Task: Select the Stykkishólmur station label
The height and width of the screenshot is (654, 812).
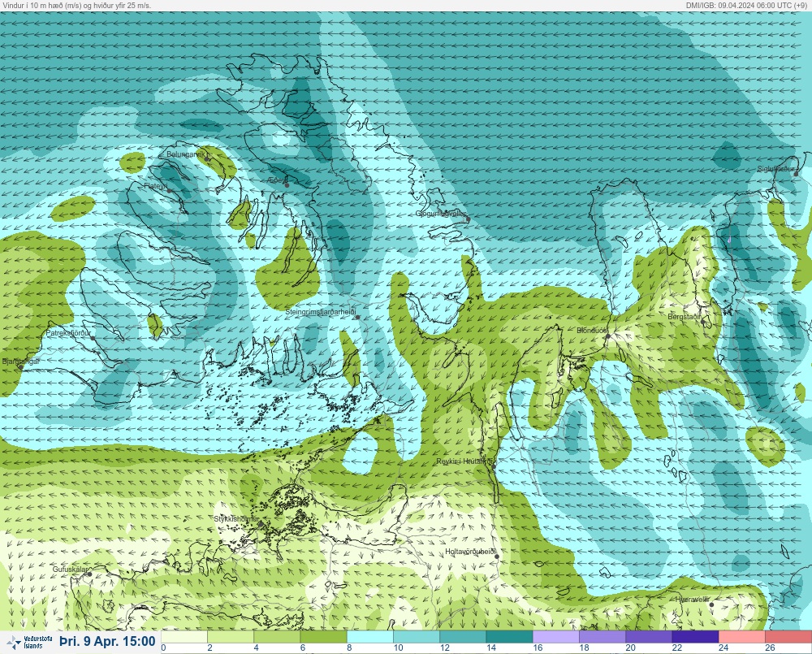Action: pyautogui.click(x=236, y=519)
